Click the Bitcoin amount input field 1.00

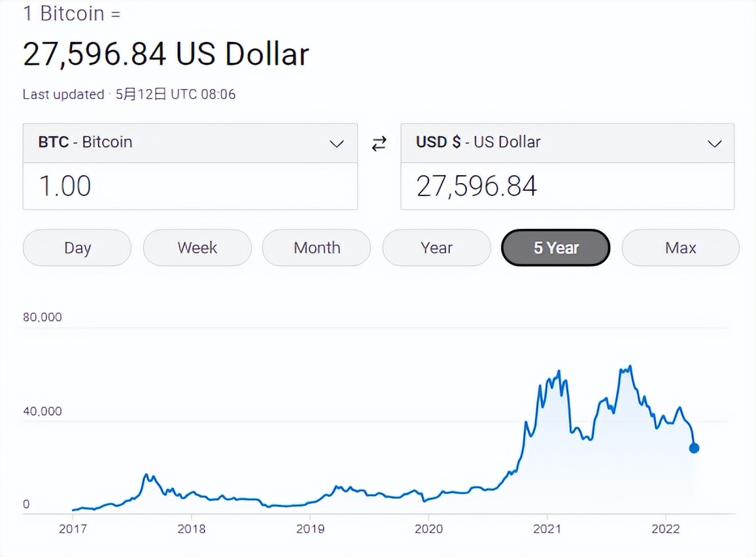(190, 186)
